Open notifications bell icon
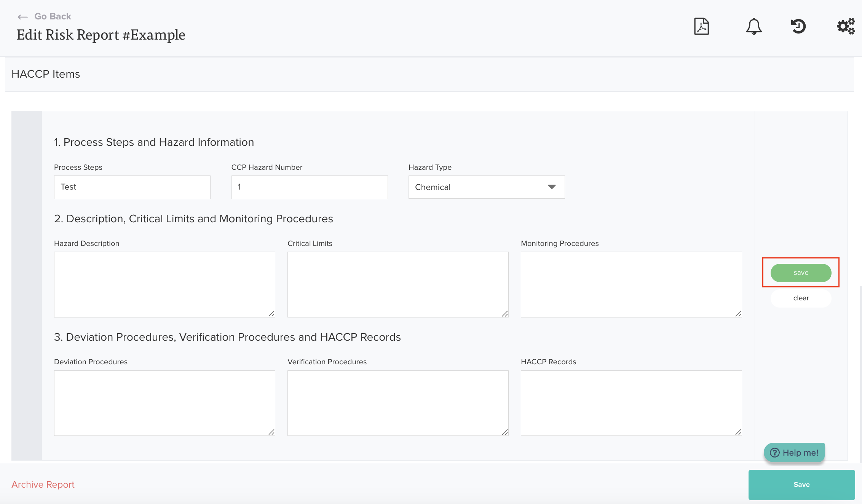This screenshot has width=862, height=504. [753, 27]
